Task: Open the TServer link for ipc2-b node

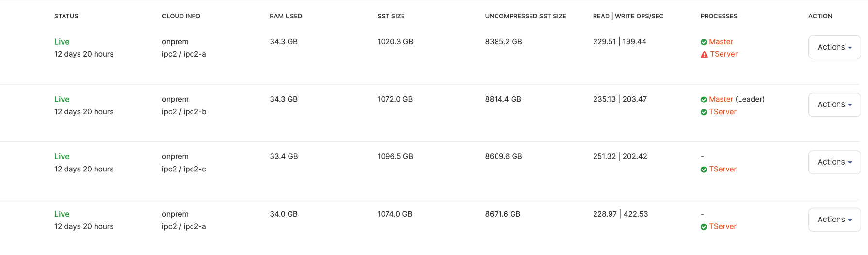Action: point(723,112)
